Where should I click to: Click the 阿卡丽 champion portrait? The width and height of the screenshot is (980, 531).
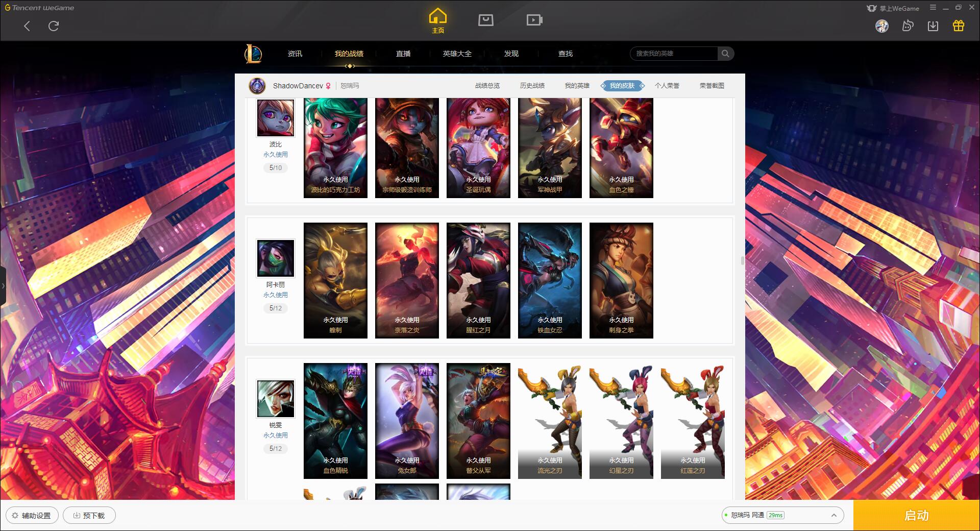coord(276,258)
